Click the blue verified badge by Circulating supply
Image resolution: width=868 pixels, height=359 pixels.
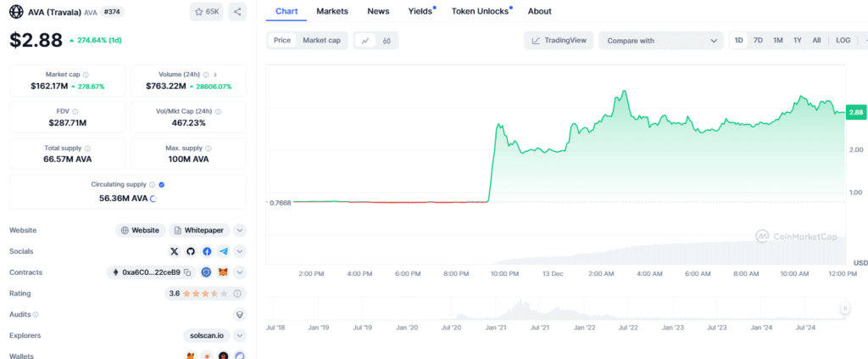coord(162,185)
